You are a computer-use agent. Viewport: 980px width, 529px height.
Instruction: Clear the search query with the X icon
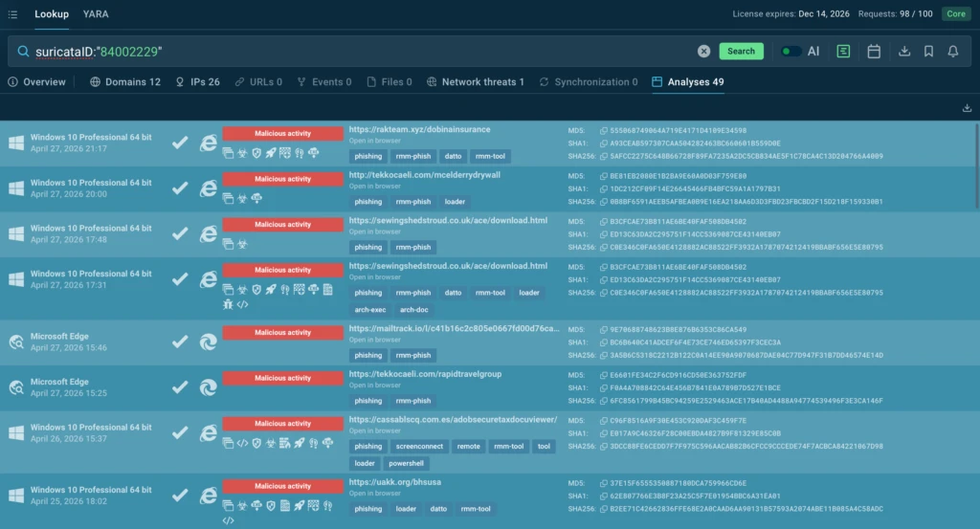click(703, 52)
